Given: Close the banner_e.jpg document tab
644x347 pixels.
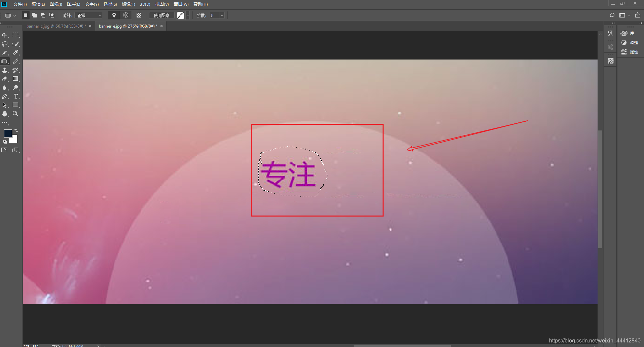Looking at the screenshot, I should [162, 26].
